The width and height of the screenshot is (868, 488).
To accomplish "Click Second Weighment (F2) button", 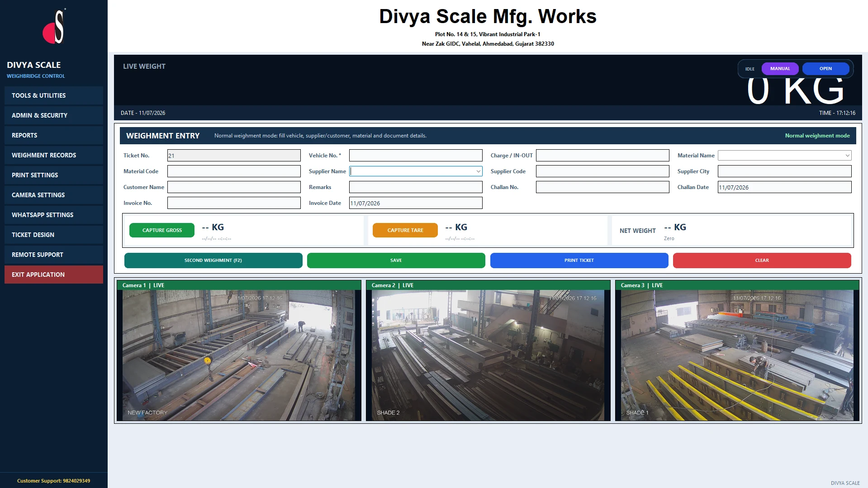I will click(213, 261).
